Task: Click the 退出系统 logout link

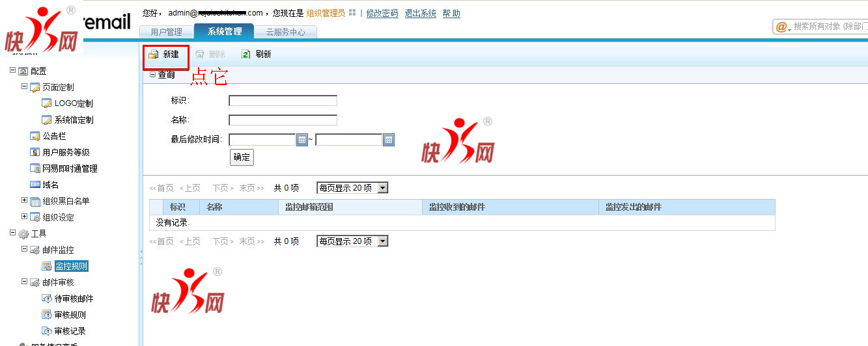Action: pyautogui.click(x=420, y=13)
